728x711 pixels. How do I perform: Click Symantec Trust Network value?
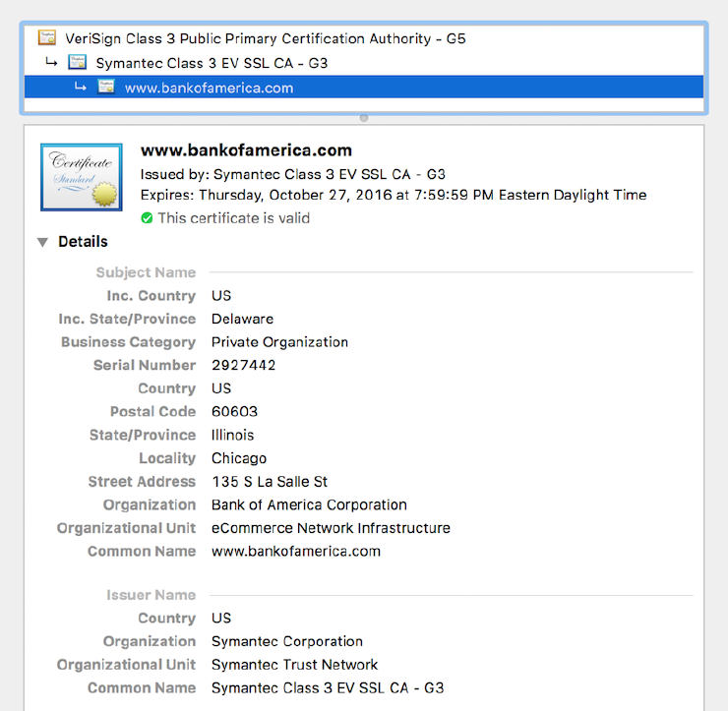(x=294, y=665)
